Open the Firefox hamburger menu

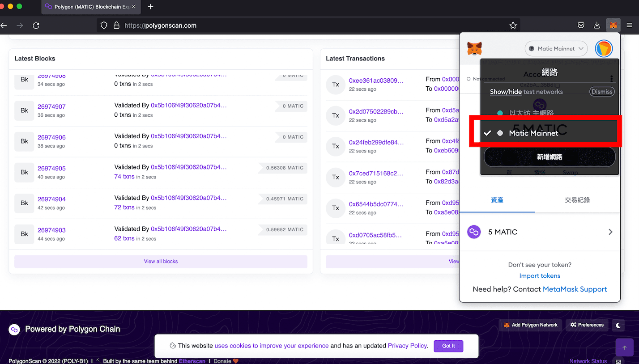630,25
